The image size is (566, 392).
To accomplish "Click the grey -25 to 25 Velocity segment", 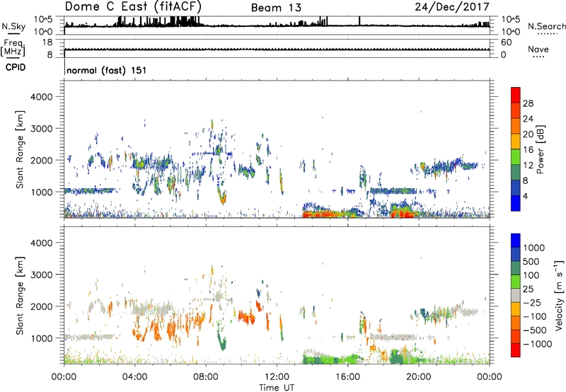I will 516,296.
